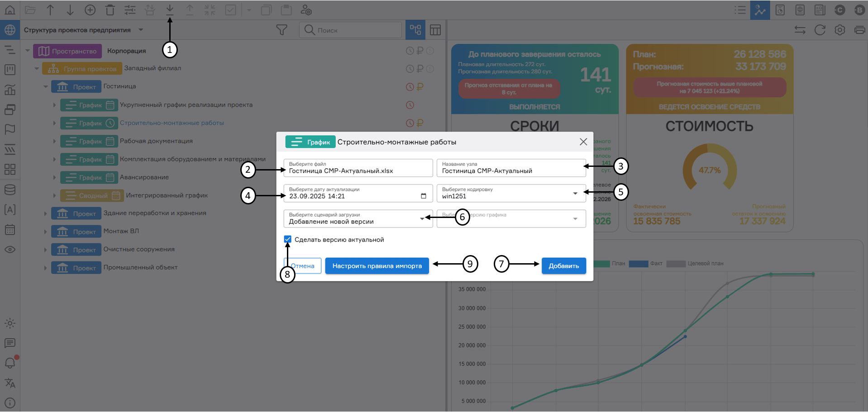Open the filter funnel icon

281,30
